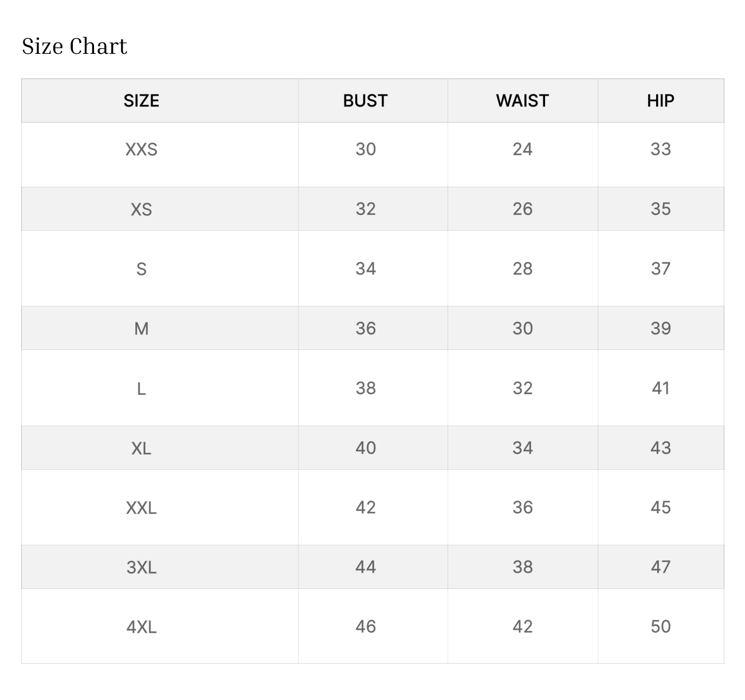Click the HIP column header

tap(660, 101)
